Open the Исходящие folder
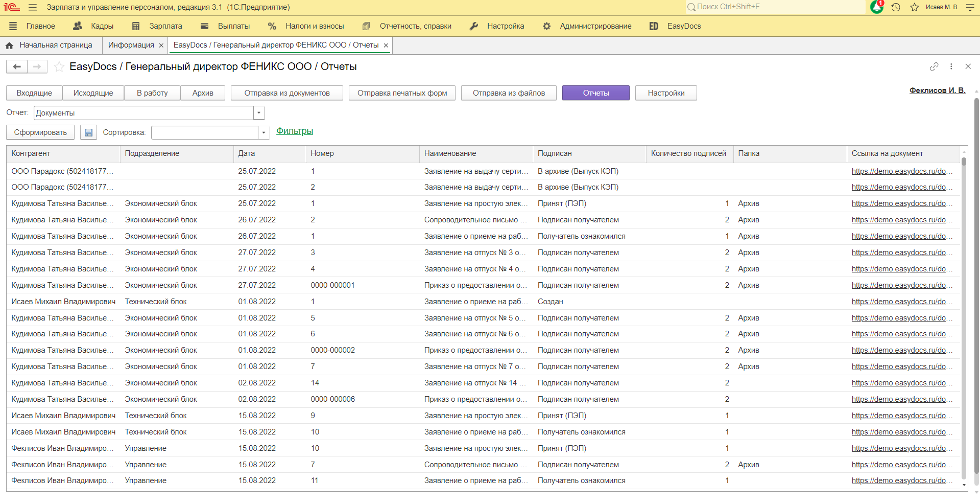Viewport: 980px width, 504px height. [93, 93]
